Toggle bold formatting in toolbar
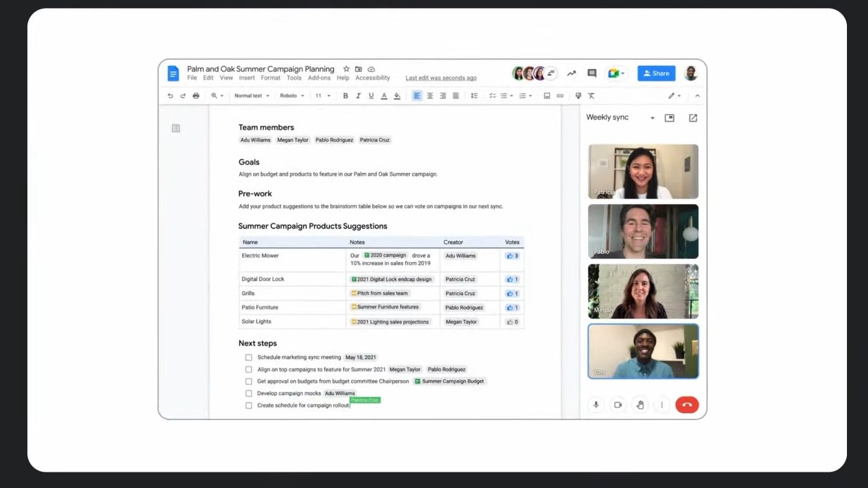The image size is (868, 488). (x=345, y=96)
